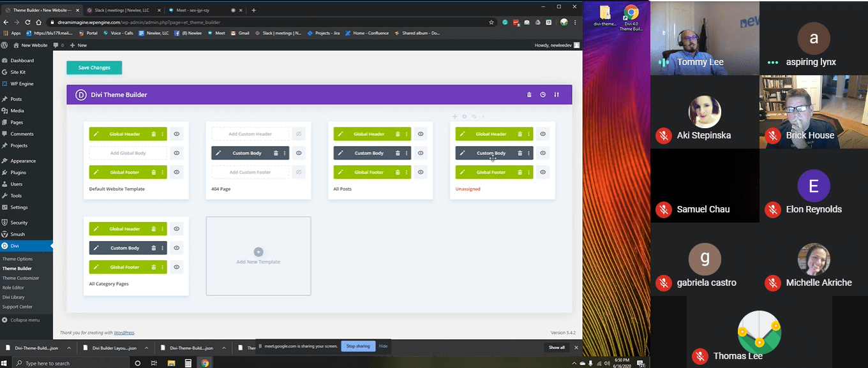This screenshot has height=368, width=868.
Task: Open Theme Builder history clock icon
Action: pyautogui.click(x=542, y=94)
